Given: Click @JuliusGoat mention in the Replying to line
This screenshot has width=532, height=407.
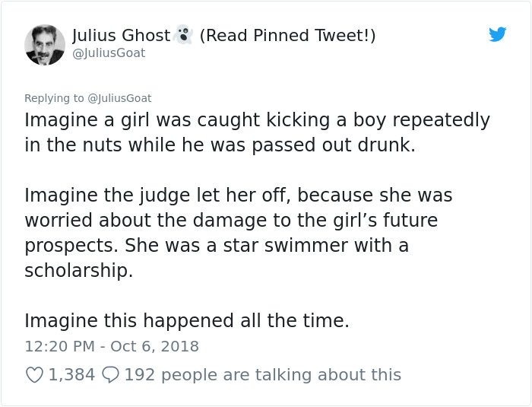Looking at the screenshot, I should point(120,98).
